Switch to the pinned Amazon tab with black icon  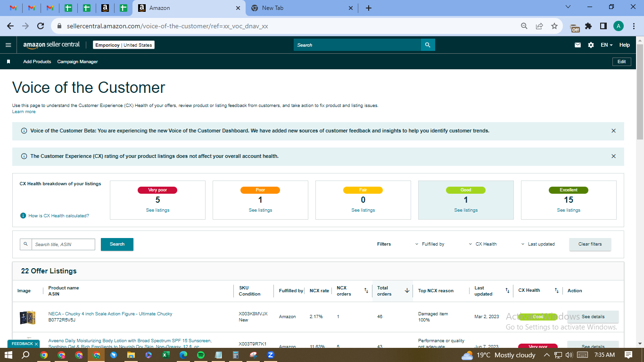tap(105, 8)
